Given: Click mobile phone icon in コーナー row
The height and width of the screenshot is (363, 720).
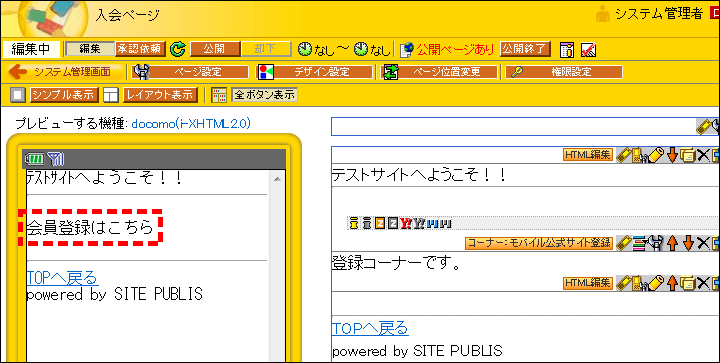Looking at the screenshot, I should [x=624, y=243].
